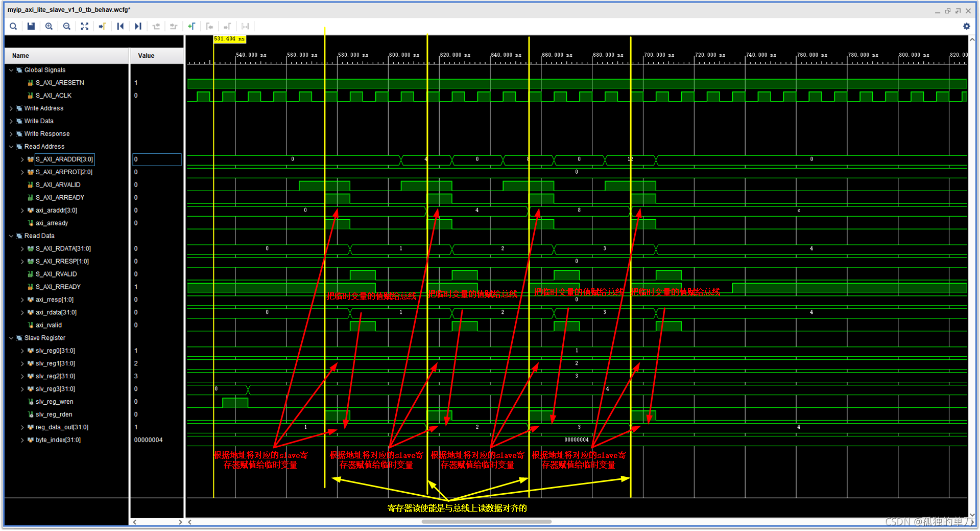Select the S_AXI_ARREADY signal

click(60, 198)
